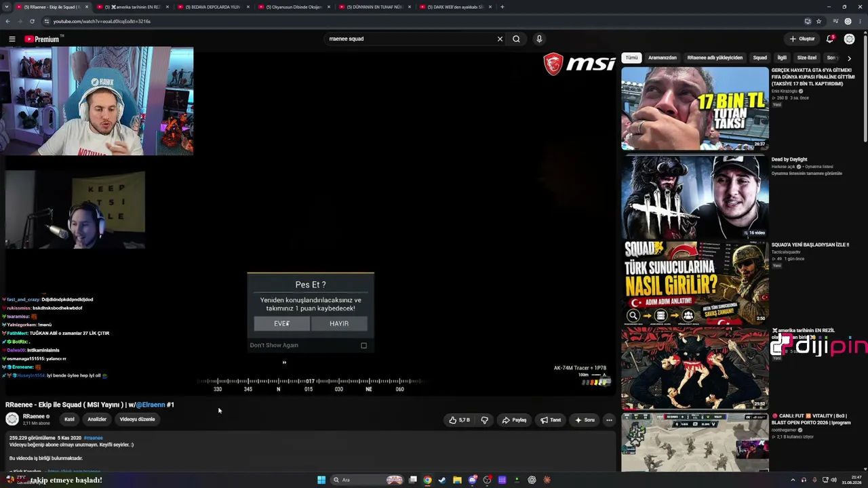Image resolution: width=868 pixels, height=488 pixels.
Task: Run search with the magnifier button
Action: (x=516, y=39)
